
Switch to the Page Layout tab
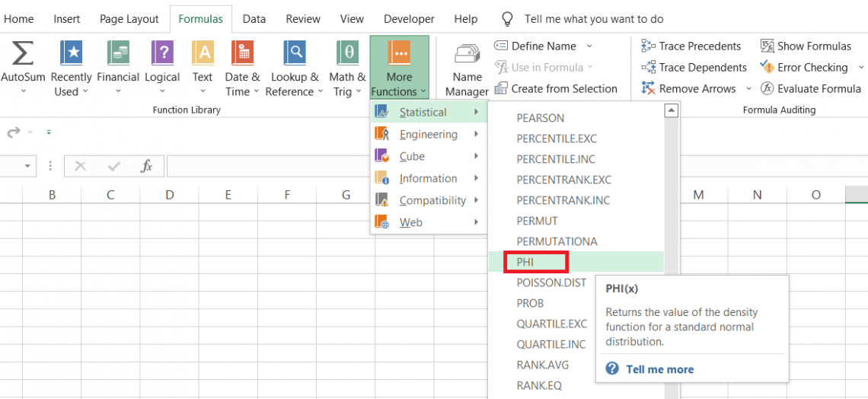129,19
